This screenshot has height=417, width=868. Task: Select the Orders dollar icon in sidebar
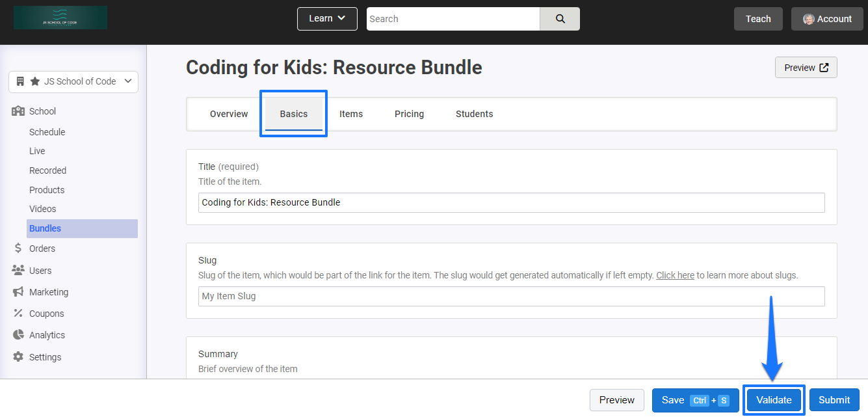pos(19,248)
